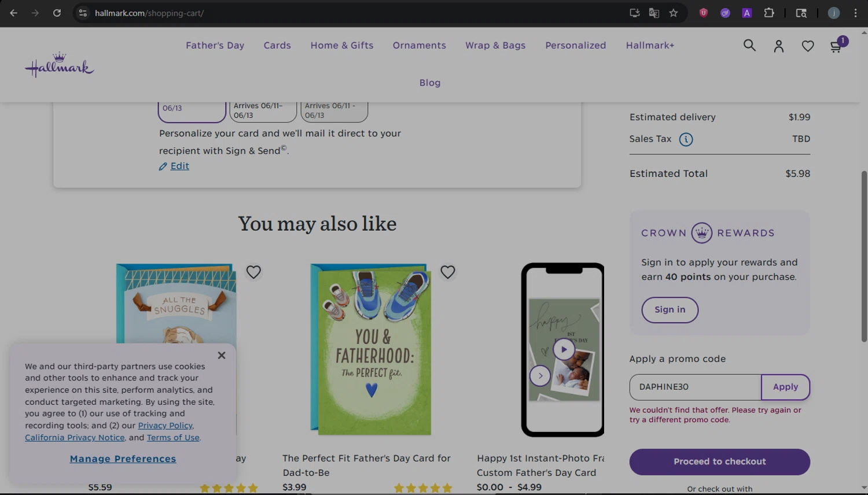The image size is (868, 495).
Task: Open the Privacy Policy link
Action: 165,426
